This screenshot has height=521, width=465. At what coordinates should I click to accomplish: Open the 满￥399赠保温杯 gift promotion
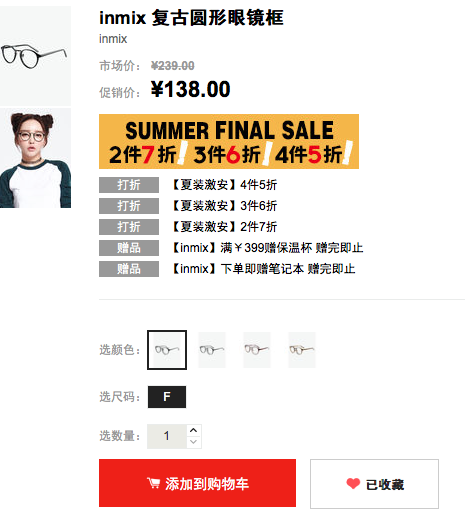[267, 248]
